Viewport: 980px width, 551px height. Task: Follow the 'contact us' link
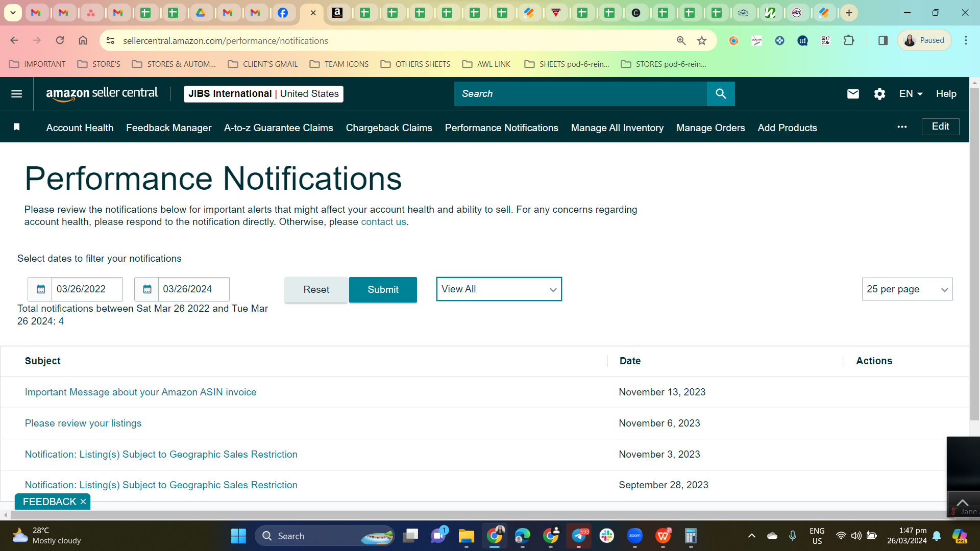coord(383,222)
